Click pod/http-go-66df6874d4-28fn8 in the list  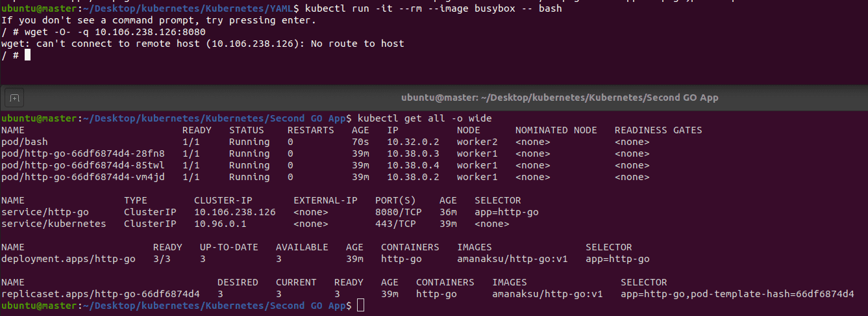[x=83, y=153]
